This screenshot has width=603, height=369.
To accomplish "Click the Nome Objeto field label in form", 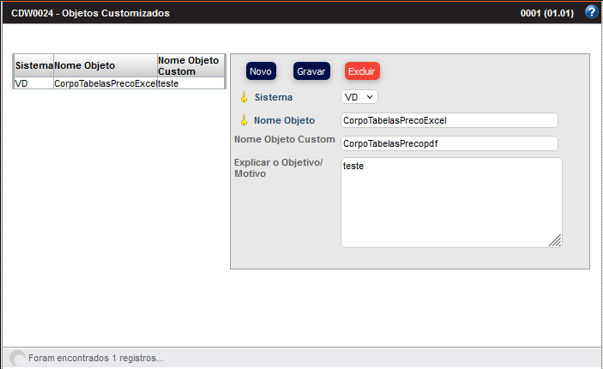I will coord(284,120).
